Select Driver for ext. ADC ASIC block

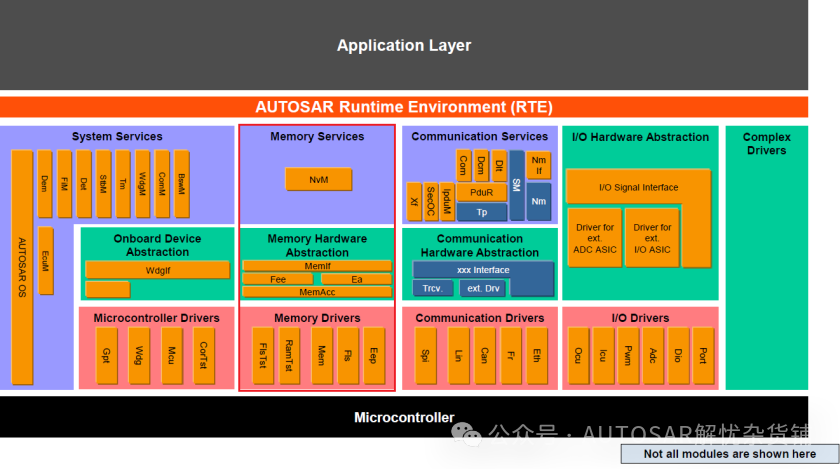click(x=595, y=238)
